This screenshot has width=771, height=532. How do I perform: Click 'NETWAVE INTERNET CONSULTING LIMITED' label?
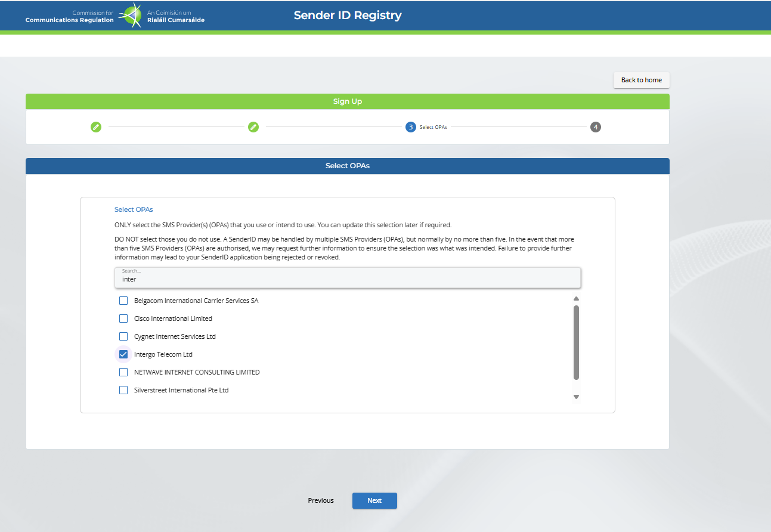coord(197,372)
